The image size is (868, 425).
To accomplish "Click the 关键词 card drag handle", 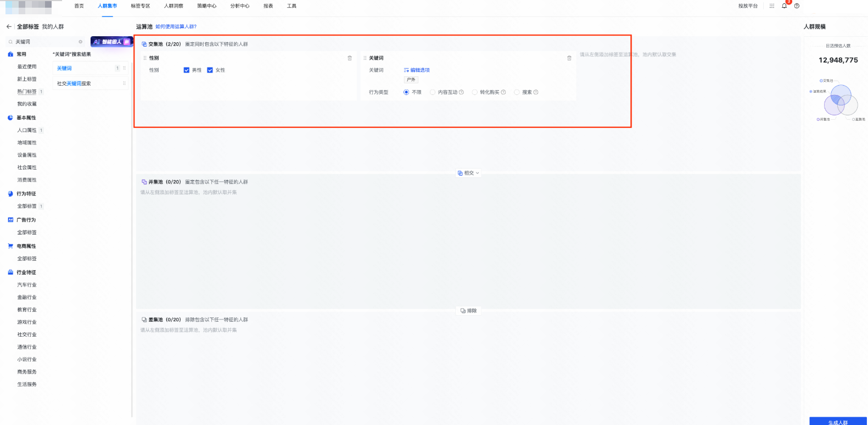I will coord(365,58).
